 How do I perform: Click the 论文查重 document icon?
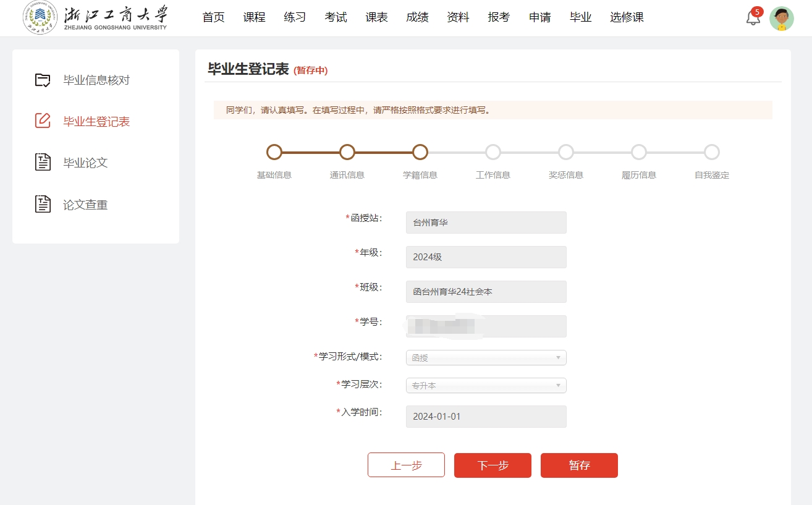(x=43, y=204)
